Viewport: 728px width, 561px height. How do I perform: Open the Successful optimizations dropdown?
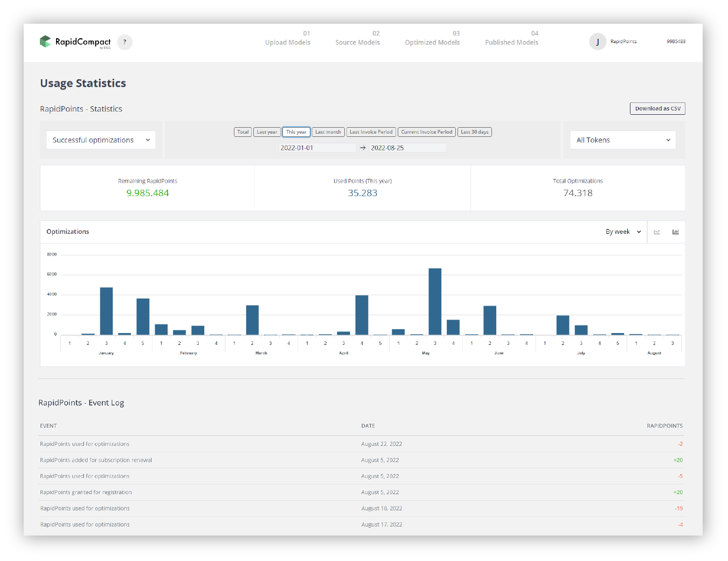[101, 140]
